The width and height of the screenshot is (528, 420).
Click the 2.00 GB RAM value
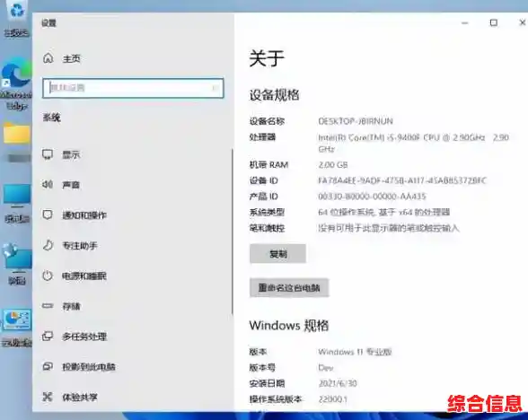(332, 165)
